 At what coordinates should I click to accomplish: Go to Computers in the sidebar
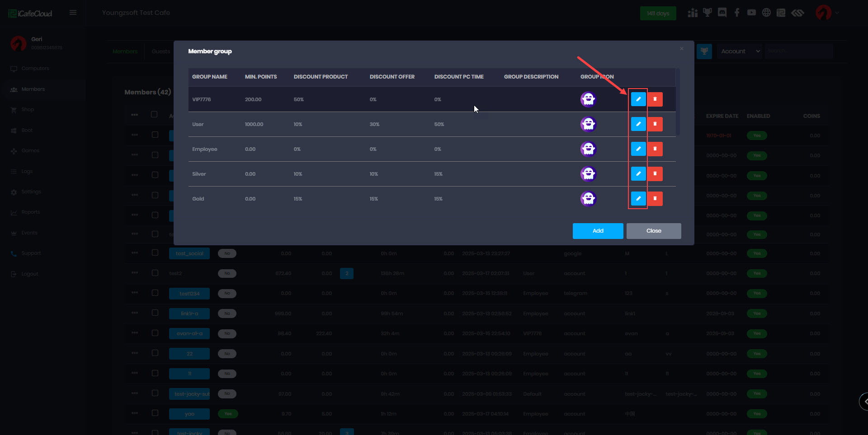(35, 69)
